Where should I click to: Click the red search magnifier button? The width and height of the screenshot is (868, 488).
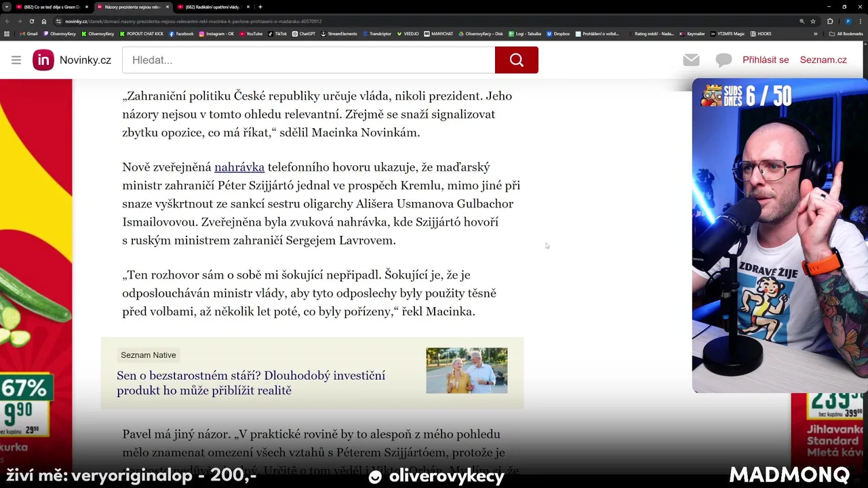[517, 60]
